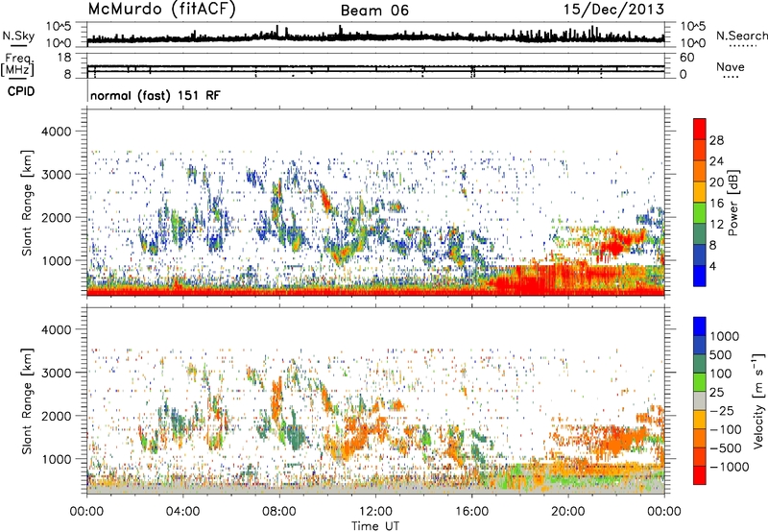Pick the orange 20–24 dB Power colorbar segment
The width and height of the screenshot is (768, 532).
[700, 172]
